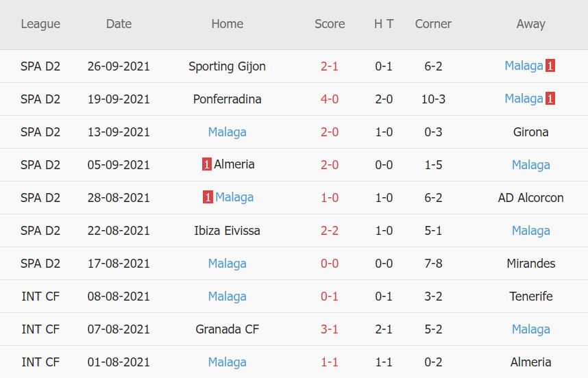Open Malaga home link in 08-08-2021 row

227,297
